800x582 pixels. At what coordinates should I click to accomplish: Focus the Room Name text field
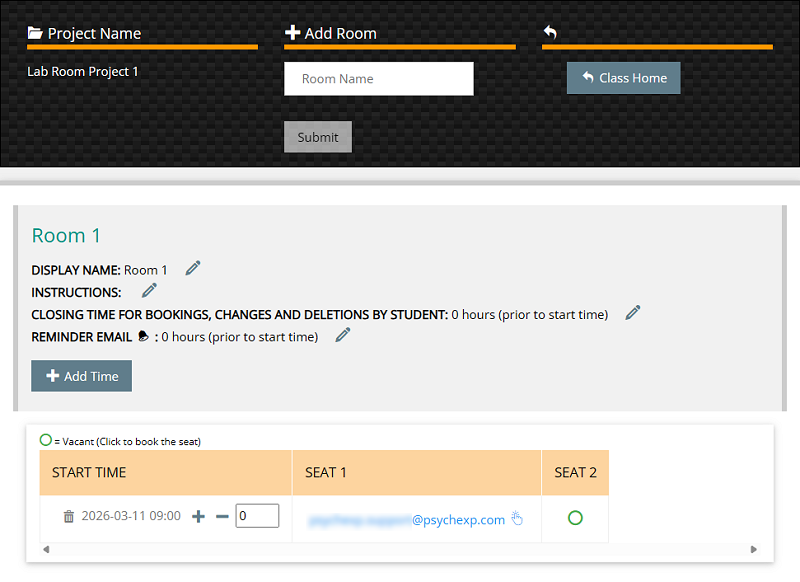378,79
